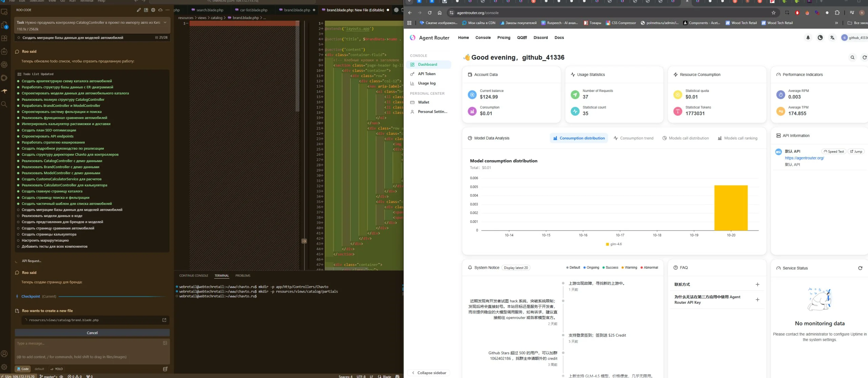Click the new task pencil icon in Roo Code

pos(139,10)
